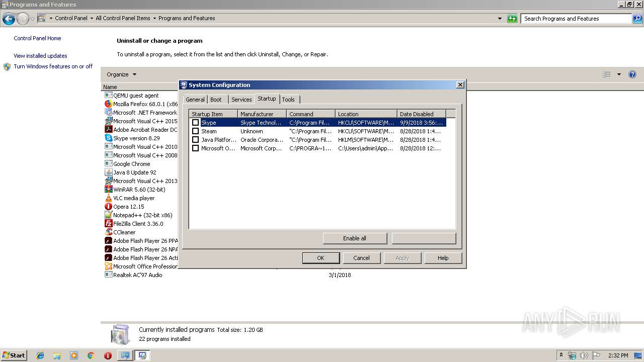Switch to the Boot tab
644x362 pixels.
click(x=216, y=100)
